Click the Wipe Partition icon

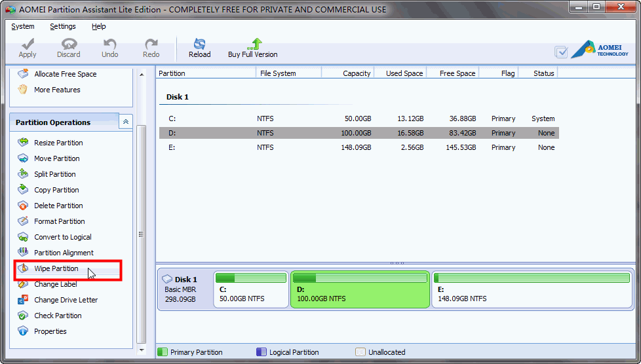pyautogui.click(x=23, y=268)
